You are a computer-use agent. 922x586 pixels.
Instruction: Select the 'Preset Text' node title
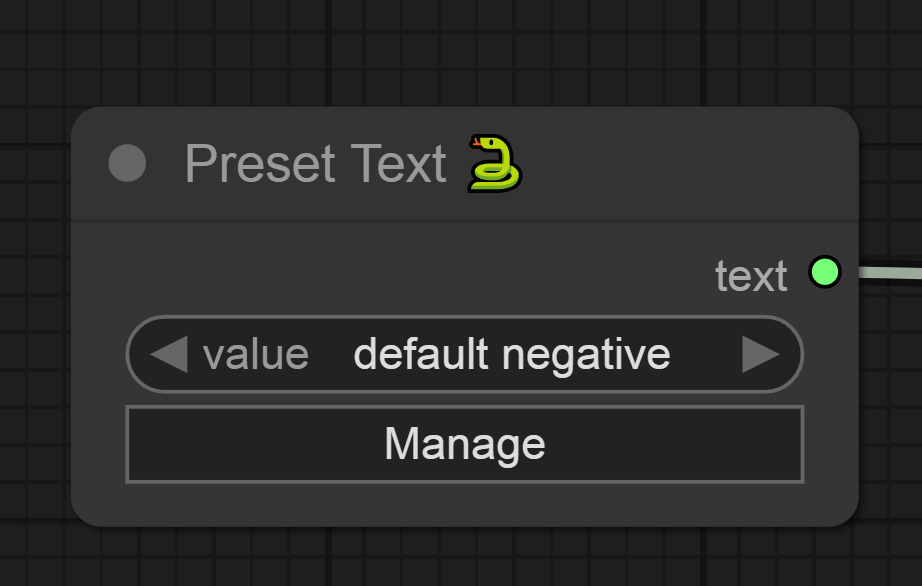pyautogui.click(x=315, y=163)
